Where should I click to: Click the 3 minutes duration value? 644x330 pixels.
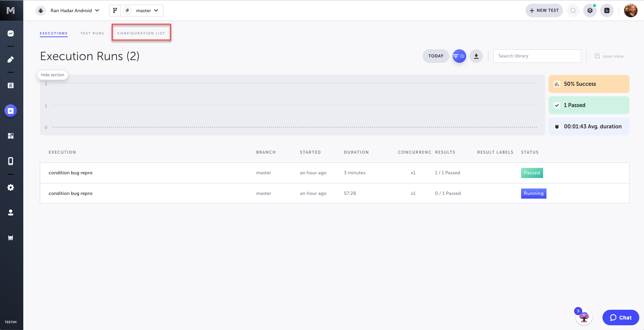point(355,173)
